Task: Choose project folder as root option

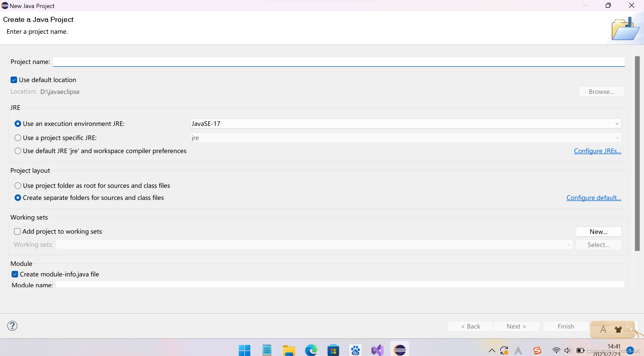Action: click(x=18, y=186)
